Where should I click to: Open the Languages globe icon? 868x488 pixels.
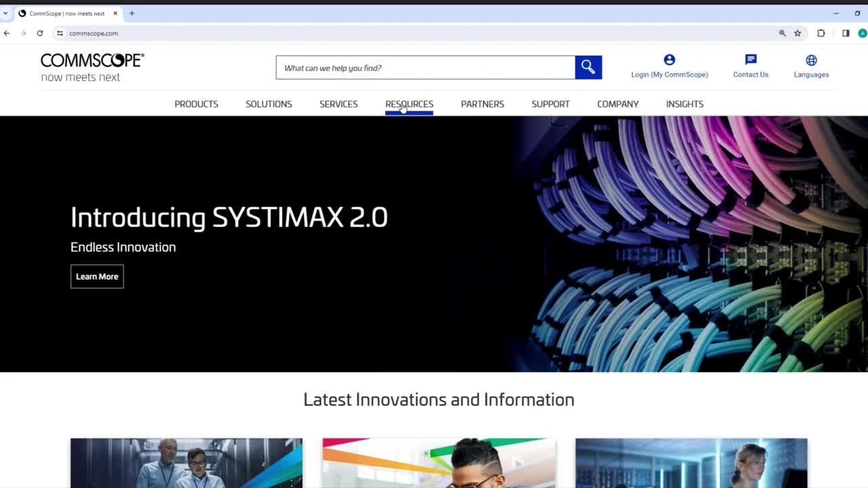pos(811,60)
